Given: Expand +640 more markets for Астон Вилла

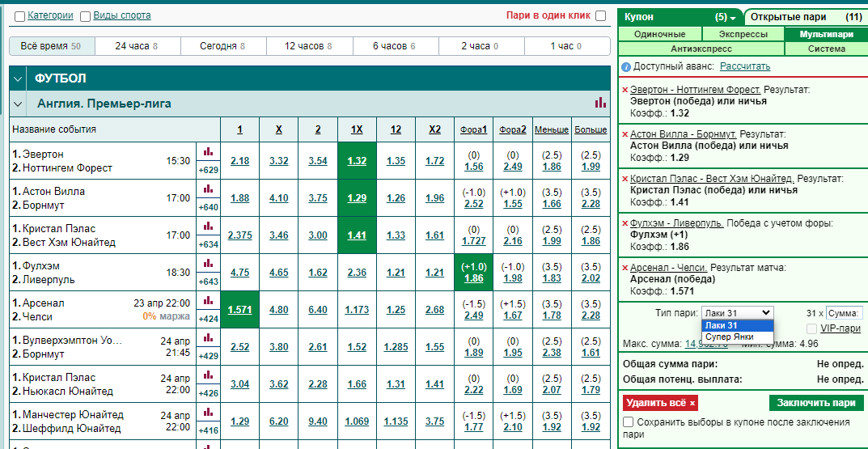Looking at the screenshot, I should tap(208, 208).
